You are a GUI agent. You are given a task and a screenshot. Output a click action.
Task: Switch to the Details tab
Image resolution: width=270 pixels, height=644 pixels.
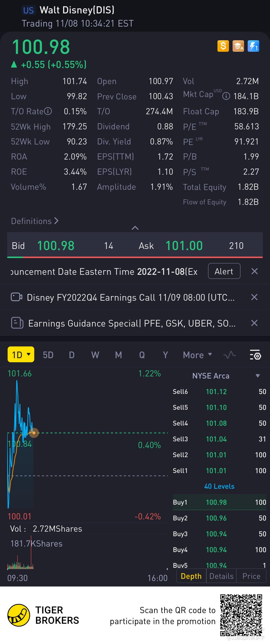click(221, 576)
